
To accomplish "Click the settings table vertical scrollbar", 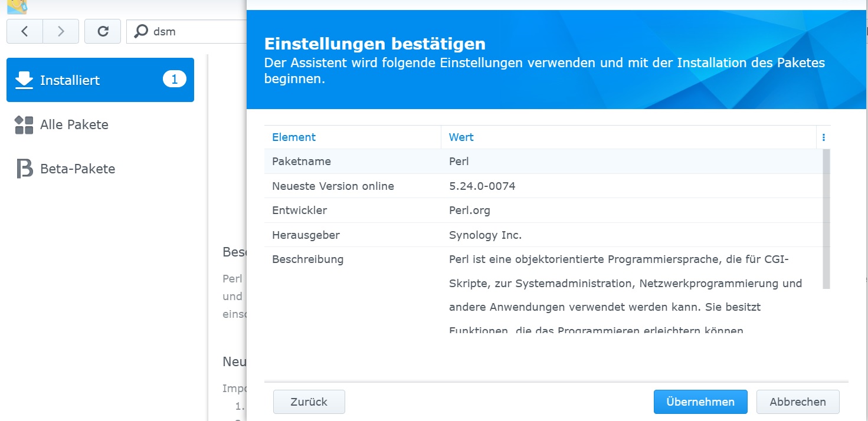I will point(826,219).
